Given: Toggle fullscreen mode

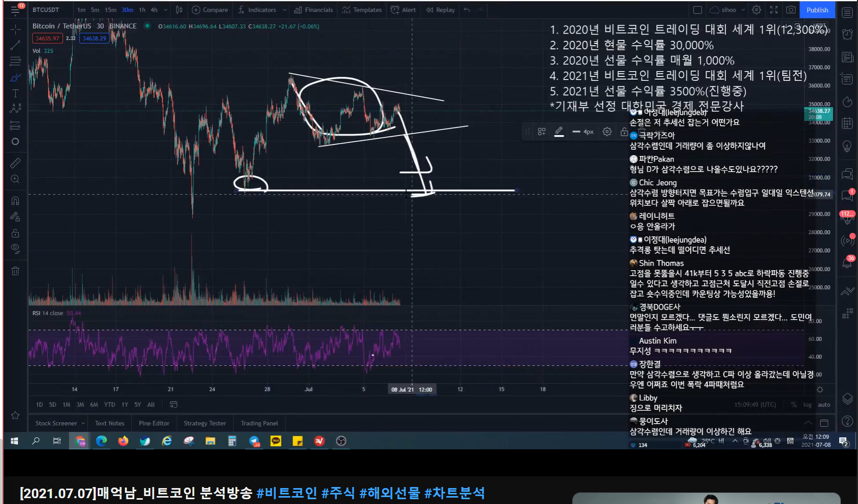Looking at the screenshot, I should (x=774, y=10).
